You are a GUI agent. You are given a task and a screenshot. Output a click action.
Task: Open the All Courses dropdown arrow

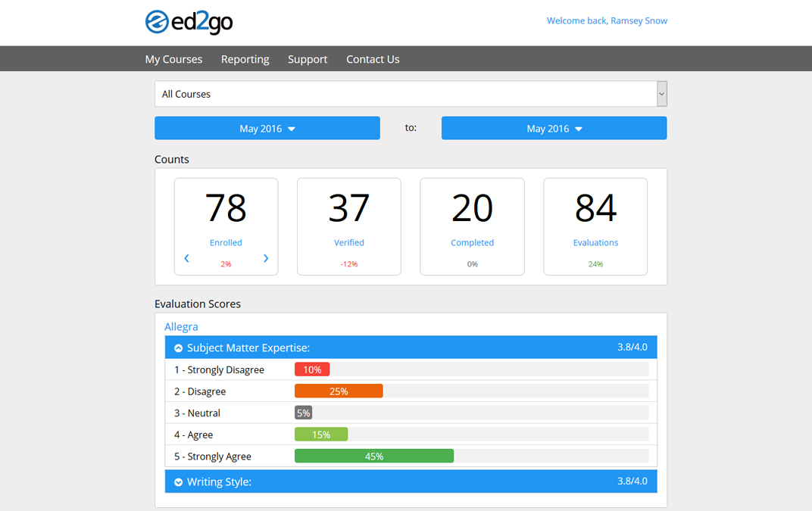661,94
